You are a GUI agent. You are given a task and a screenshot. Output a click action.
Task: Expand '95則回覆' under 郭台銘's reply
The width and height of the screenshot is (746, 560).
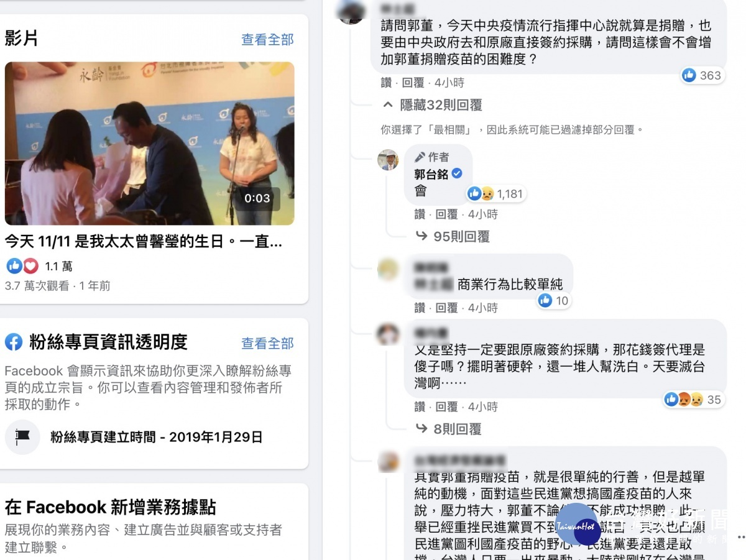[453, 236]
